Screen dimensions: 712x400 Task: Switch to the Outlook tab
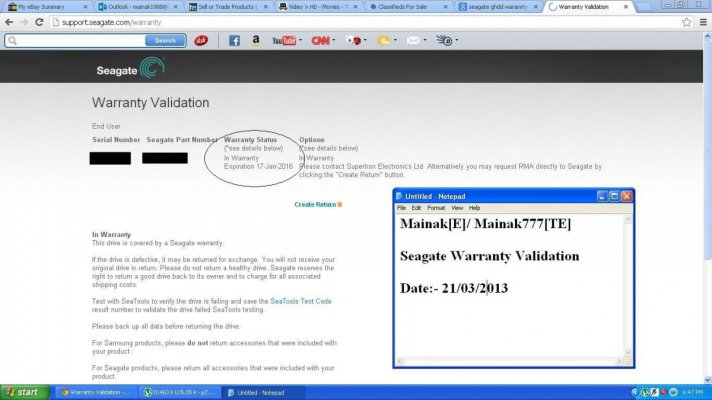pyautogui.click(x=138, y=7)
